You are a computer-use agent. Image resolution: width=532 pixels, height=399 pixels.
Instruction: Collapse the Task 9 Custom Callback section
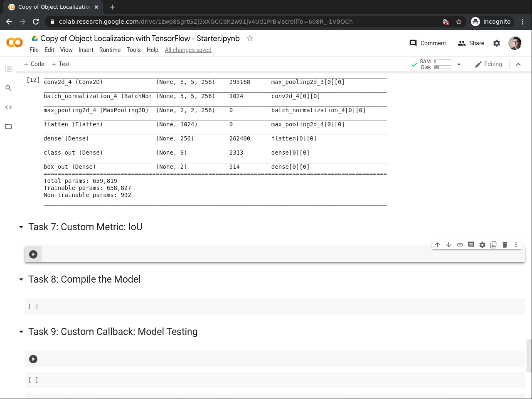pyautogui.click(x=21, y=332)
